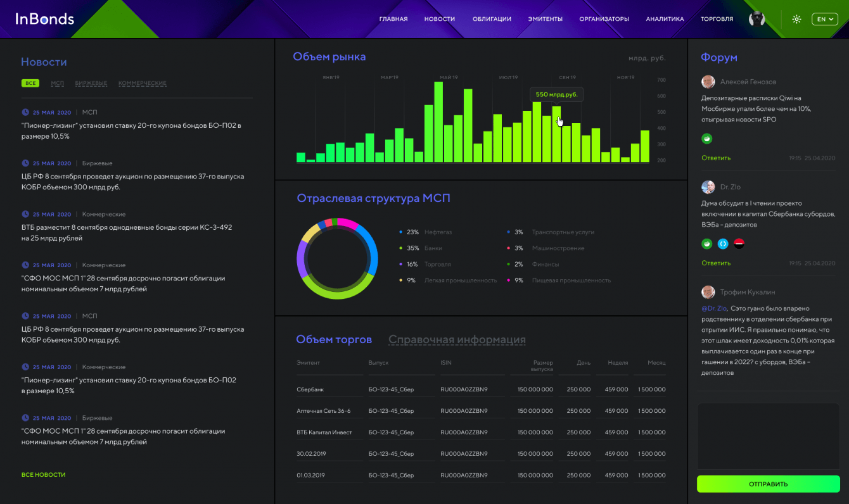Click the Все новости link

[x=43, y=474]
